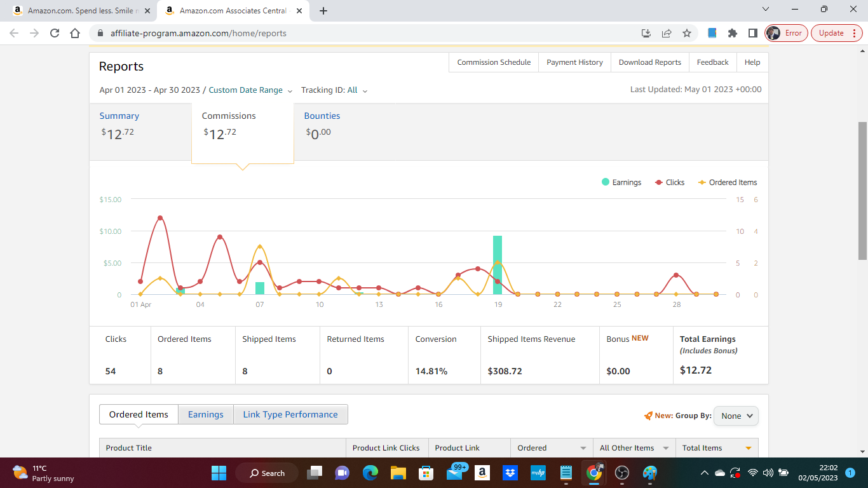Go back to the previous page
The image size is (868, 488).
[x=14, y=33]
